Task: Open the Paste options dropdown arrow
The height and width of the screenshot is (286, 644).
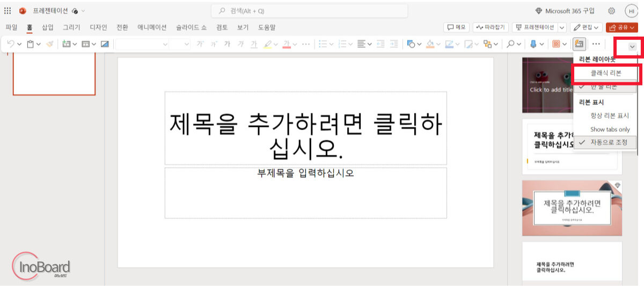Action: click(x=39, y=44)
